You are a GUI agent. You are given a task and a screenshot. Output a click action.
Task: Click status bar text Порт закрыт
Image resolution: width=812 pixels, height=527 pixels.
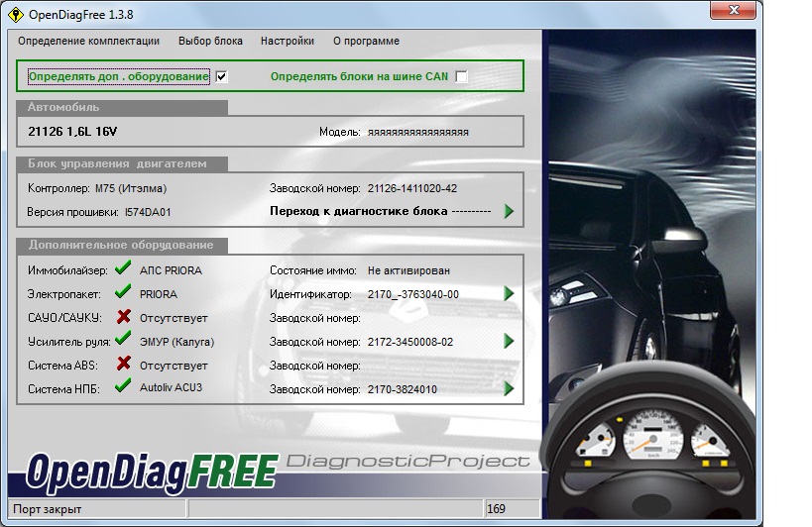pos(48,509)
